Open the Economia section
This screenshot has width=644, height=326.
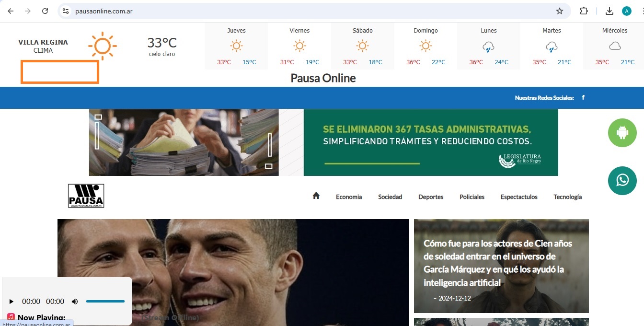pyautogui.click(x=348, y=197)
